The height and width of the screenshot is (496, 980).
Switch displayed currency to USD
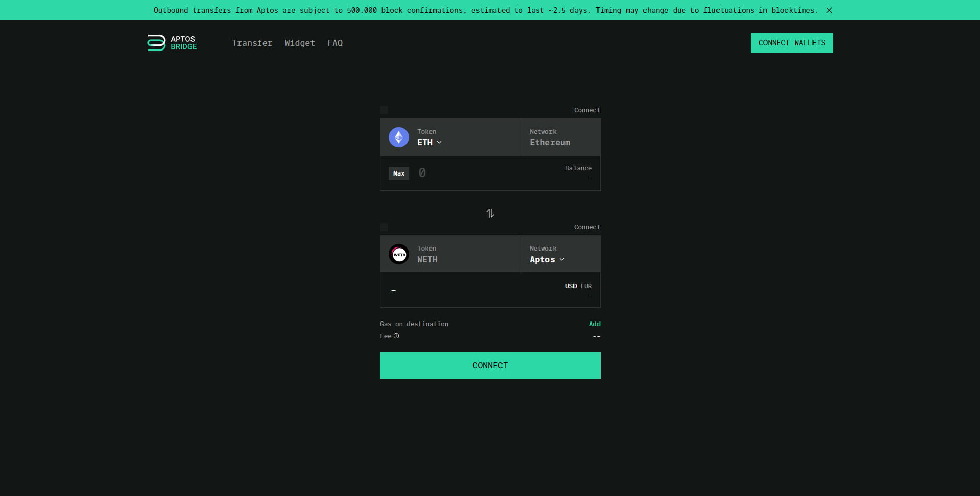point(571,286)
